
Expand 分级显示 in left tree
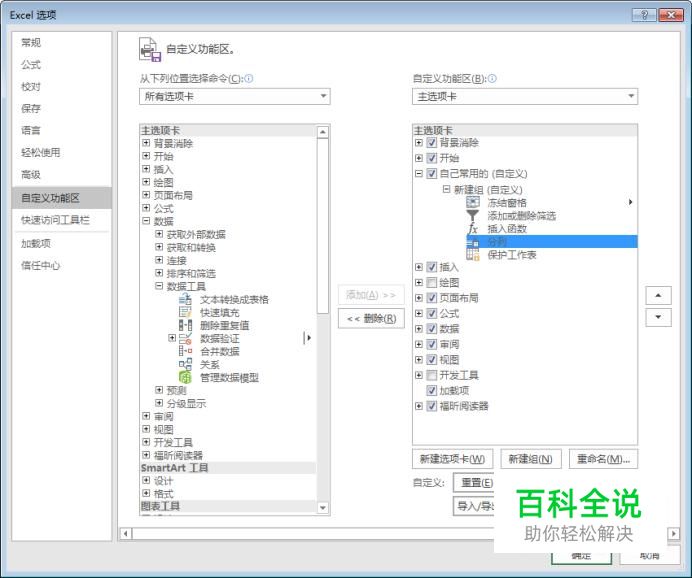click(x=159, y=403)
